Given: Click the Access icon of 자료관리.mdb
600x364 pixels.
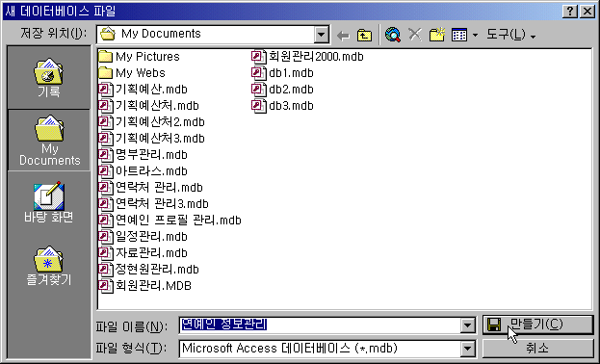Looking at the screenshot, I should click(x=106, y=253).
